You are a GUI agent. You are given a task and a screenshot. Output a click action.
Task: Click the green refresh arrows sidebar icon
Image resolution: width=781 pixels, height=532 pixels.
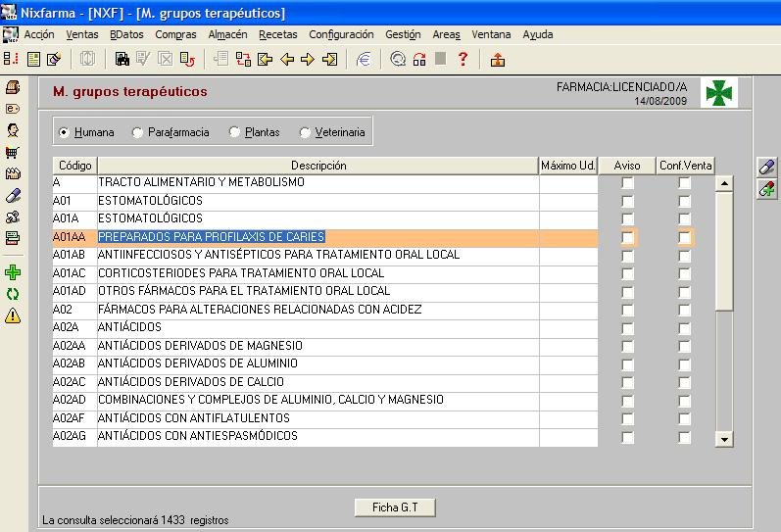pyautogui.click(x=13, y=294)
